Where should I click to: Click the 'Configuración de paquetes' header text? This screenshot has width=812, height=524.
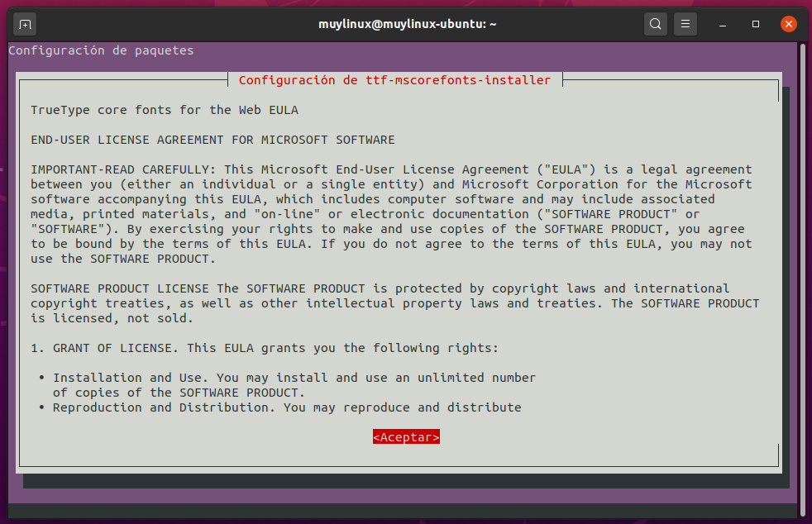point(101,50)
